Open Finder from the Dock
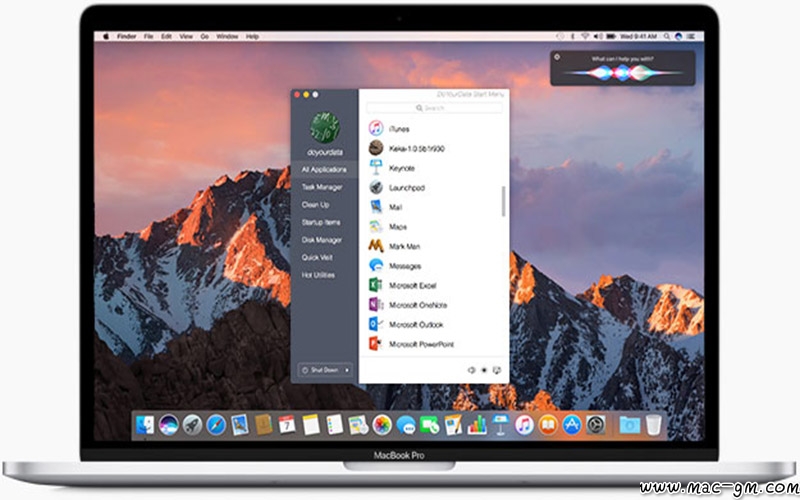Screen dimensions: 800x500 (x=145, y=424)
